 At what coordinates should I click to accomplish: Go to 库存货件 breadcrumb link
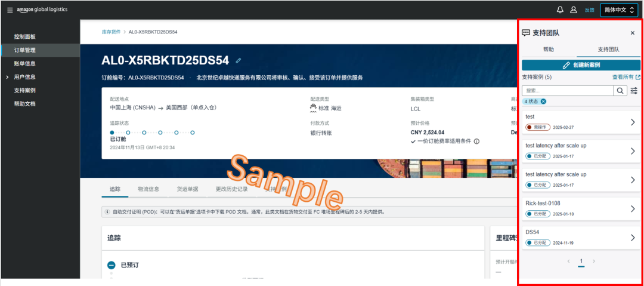[x=112, y=32]
